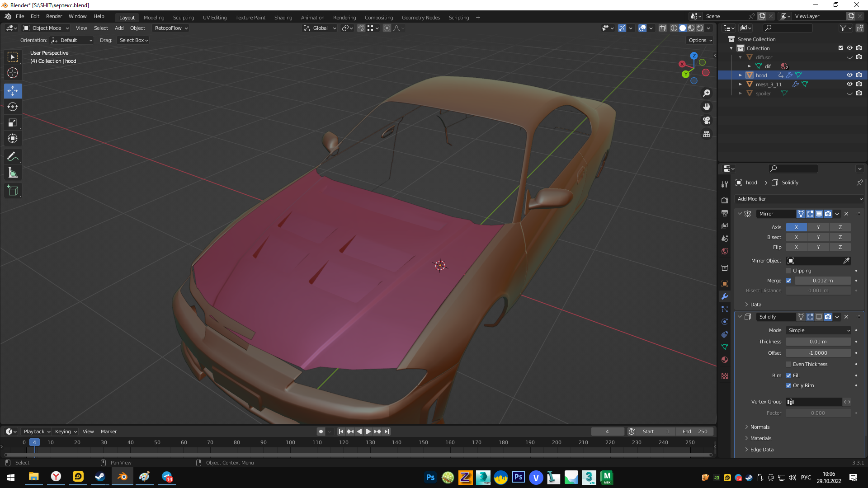868x488 pixels.
Task: Select the Add Cube tool
Action: coord(13,191)
